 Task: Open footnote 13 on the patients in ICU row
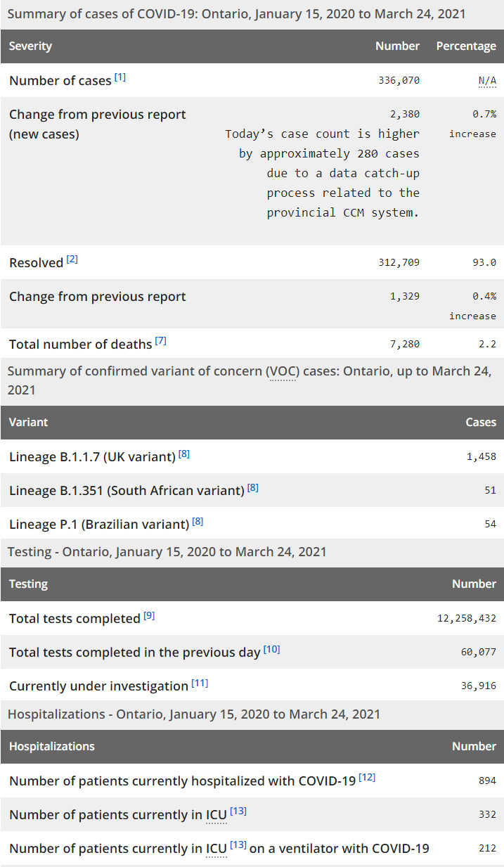tap(238, 811)
